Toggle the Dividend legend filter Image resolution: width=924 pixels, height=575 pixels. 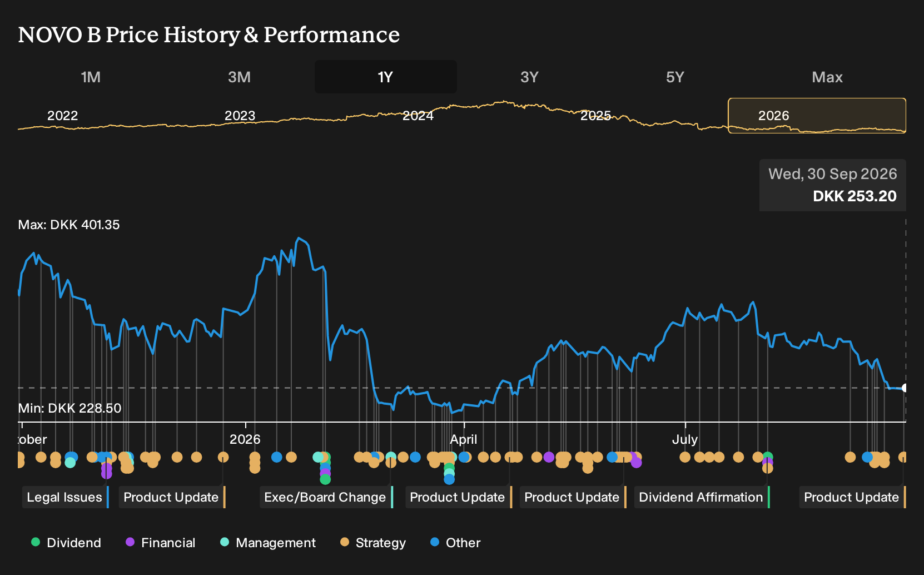[x=66, y=543]
